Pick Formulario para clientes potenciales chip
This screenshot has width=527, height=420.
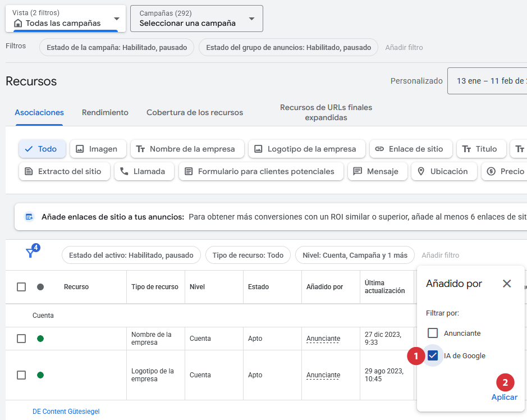[x=260, y=171]
